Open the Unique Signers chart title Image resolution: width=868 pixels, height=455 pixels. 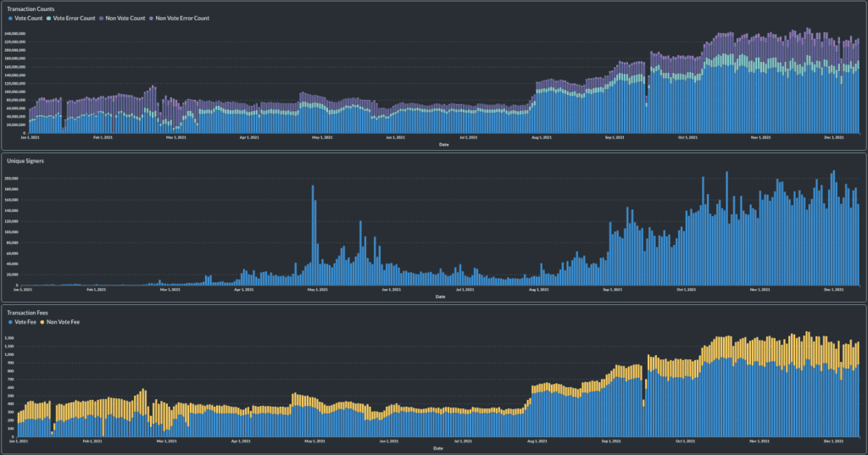(x=25, y=160)
